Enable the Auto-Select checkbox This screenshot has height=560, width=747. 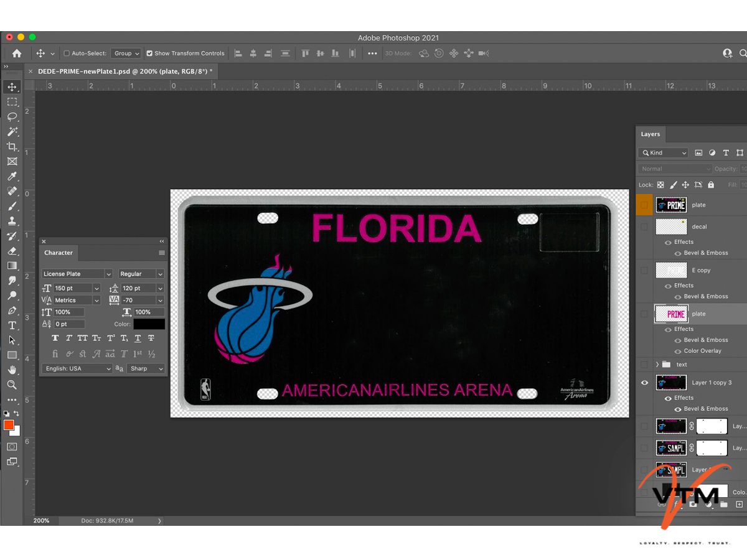click(x=67, y=54)
